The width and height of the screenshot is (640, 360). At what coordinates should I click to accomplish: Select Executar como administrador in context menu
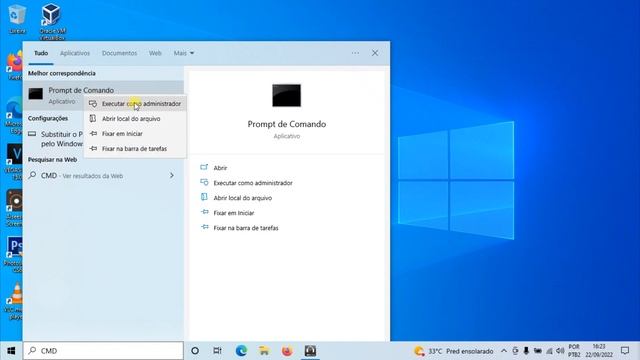pyautogui.click(x=136, y=104)
